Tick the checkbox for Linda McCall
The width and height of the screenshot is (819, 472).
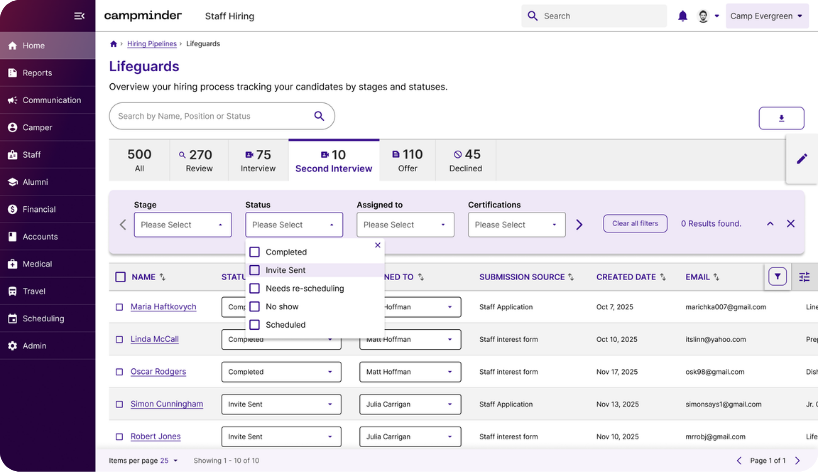tap(120, 339)
